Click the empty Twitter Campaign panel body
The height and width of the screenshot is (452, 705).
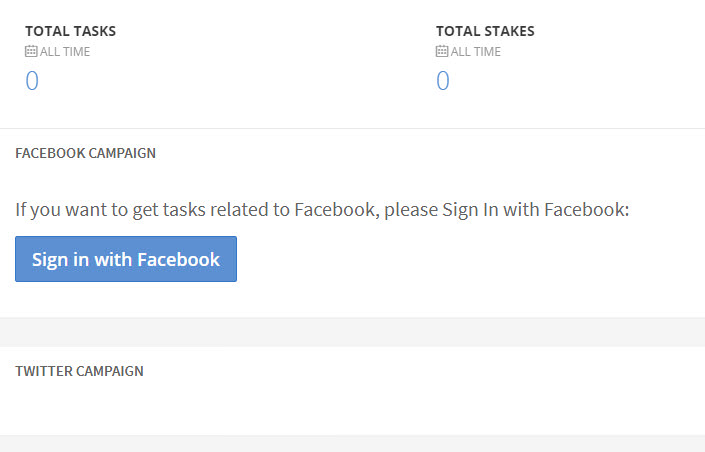tap(352, 407)
